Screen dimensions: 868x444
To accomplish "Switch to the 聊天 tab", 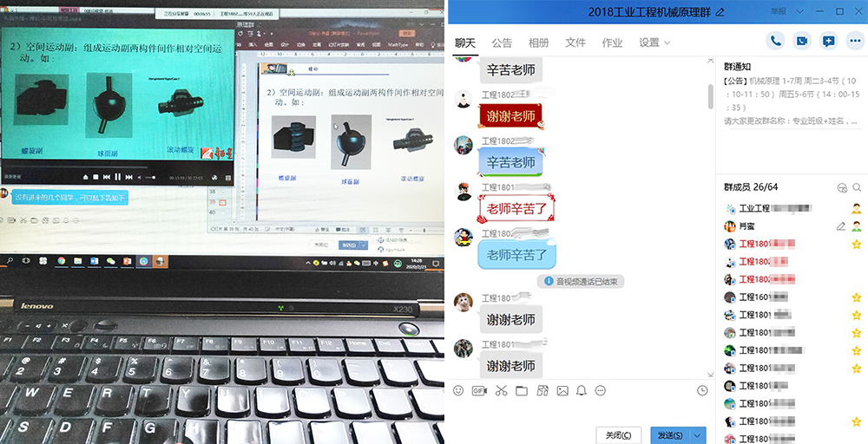I will click(465, 42).
